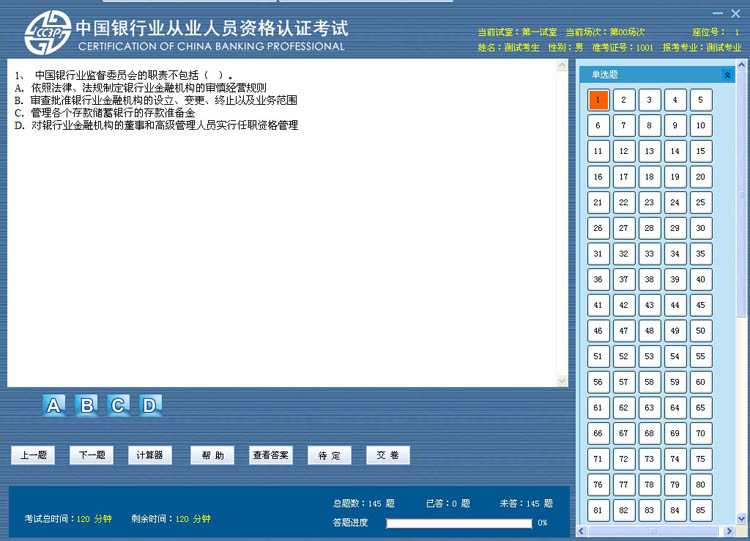The height and width of the screenshot is (541, 750).
Task: Click the navigator horizontal scroll left arrow
Action: tap(582, 531)
